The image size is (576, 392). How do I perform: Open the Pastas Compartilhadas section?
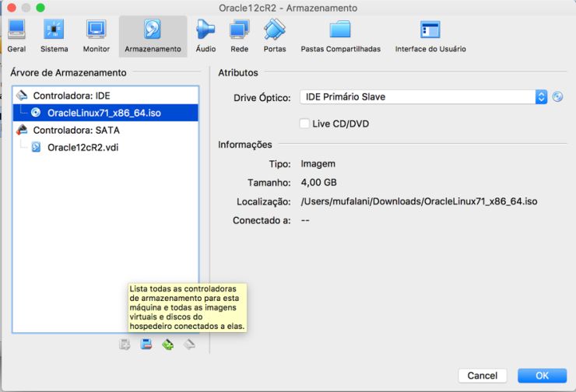(x=340, y=36)
